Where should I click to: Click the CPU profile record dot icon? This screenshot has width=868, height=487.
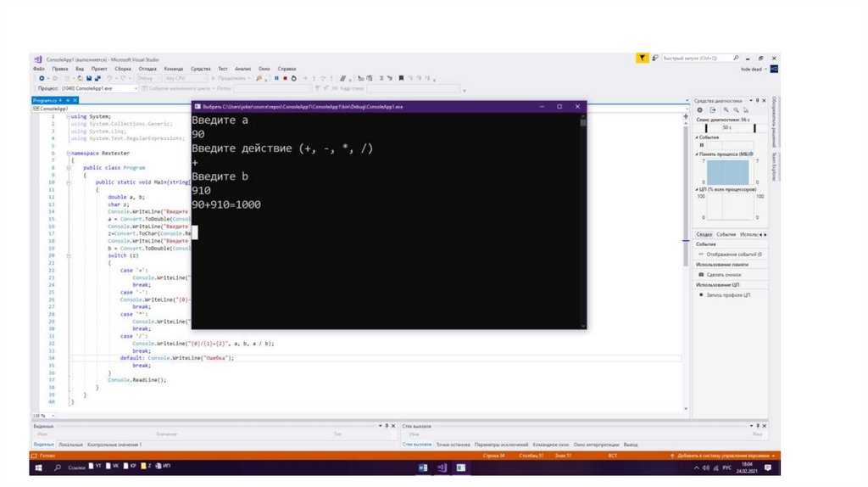(x=701, y=294)
